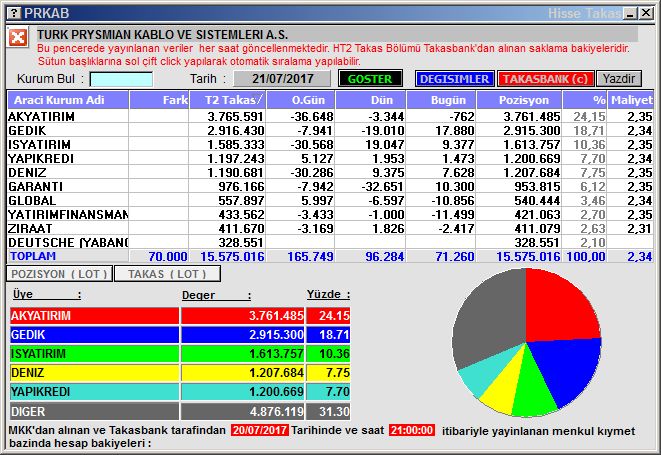Click the Yüzde column label above legend
The height and width of the screenshot is (455, 661).
(328, 294)
